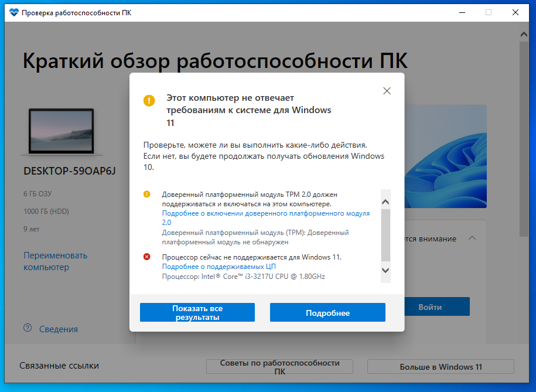Click the 'Подробнее' button

[x=327, y=312]
